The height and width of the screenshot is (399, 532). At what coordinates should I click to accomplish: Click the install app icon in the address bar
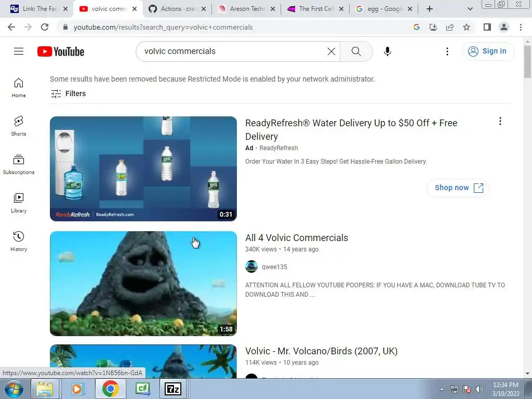click(433, 27)
